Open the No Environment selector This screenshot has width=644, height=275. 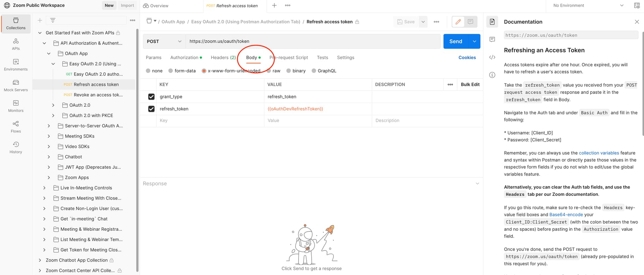(x=588, y=5)
